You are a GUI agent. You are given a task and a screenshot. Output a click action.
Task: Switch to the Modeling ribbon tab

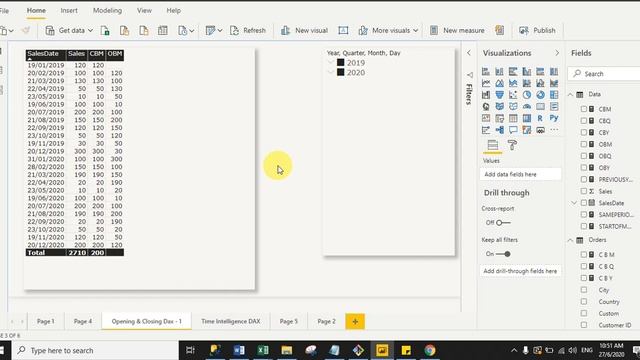(x=107, y=11)
